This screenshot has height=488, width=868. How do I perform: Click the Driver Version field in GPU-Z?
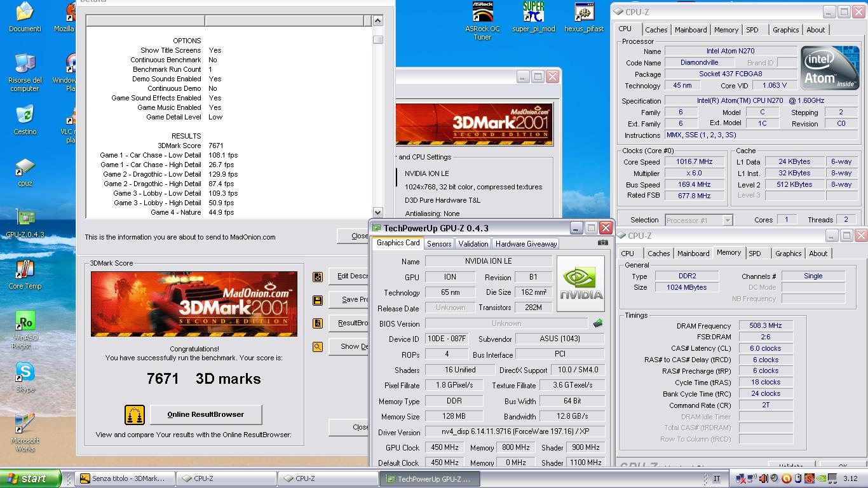[515, 432]
